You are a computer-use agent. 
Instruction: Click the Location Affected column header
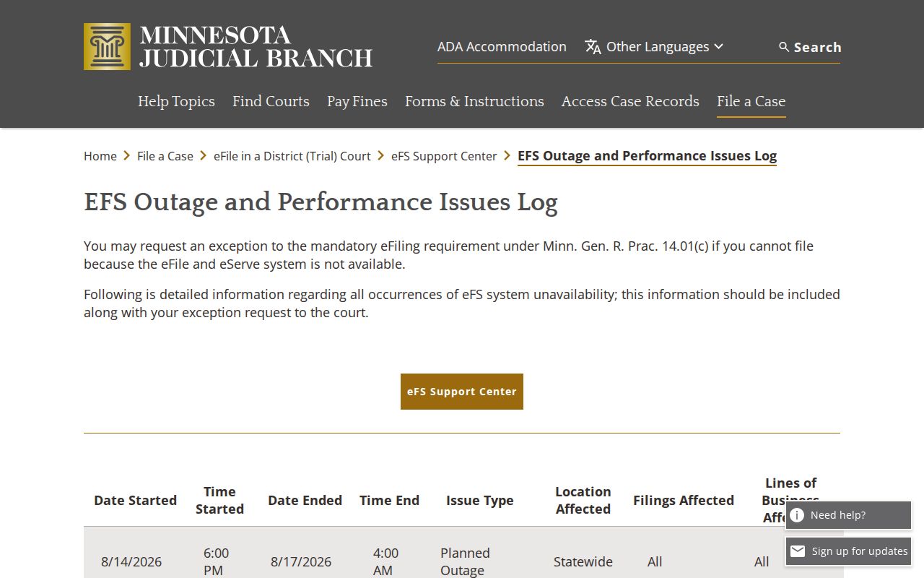(583, 500)
